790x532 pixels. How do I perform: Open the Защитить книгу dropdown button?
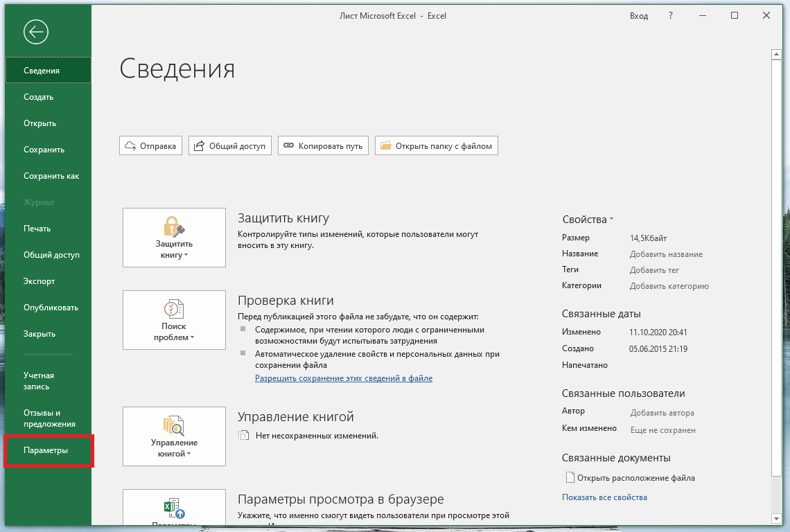(174, 238)
